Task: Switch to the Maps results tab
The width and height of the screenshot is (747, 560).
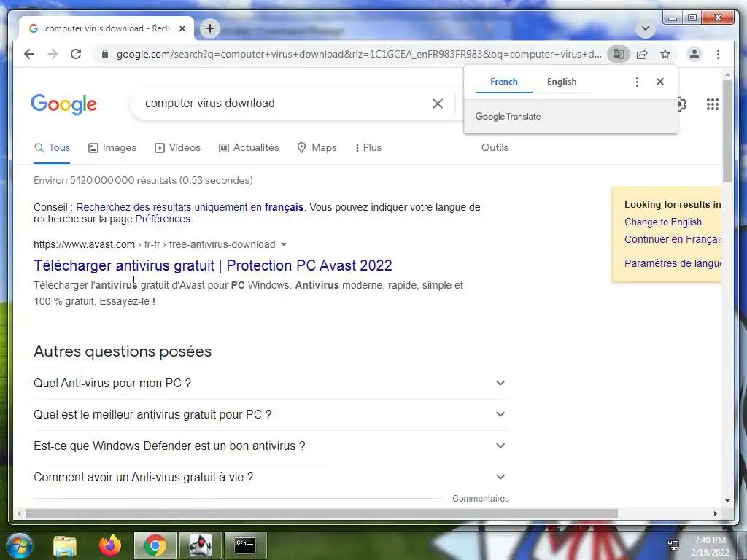Action: tap(317, 147)
